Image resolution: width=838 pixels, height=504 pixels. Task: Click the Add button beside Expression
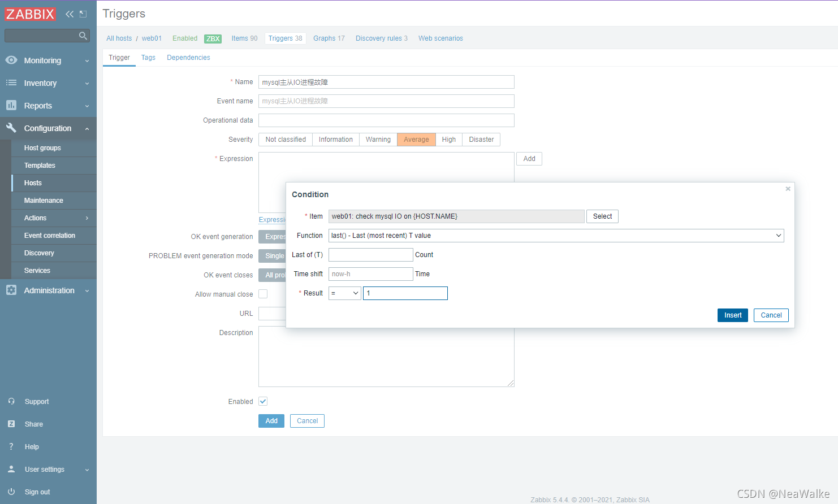529,159
